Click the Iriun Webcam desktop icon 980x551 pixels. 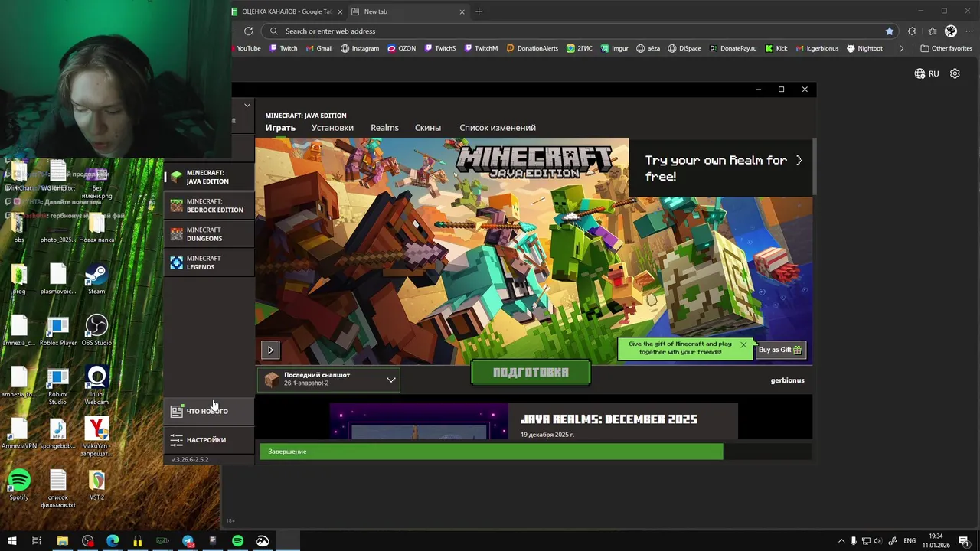click(x=96, y=385)
